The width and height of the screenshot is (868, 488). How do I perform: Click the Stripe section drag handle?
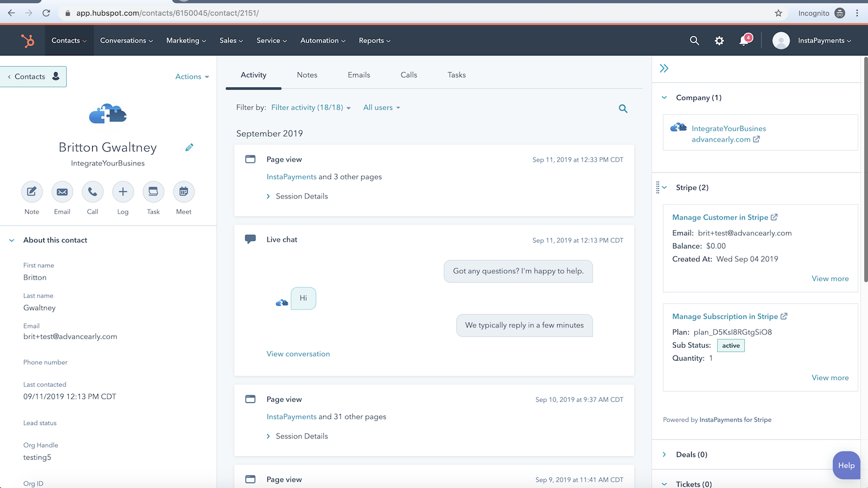pyautogui.click(x=658, y=188)
